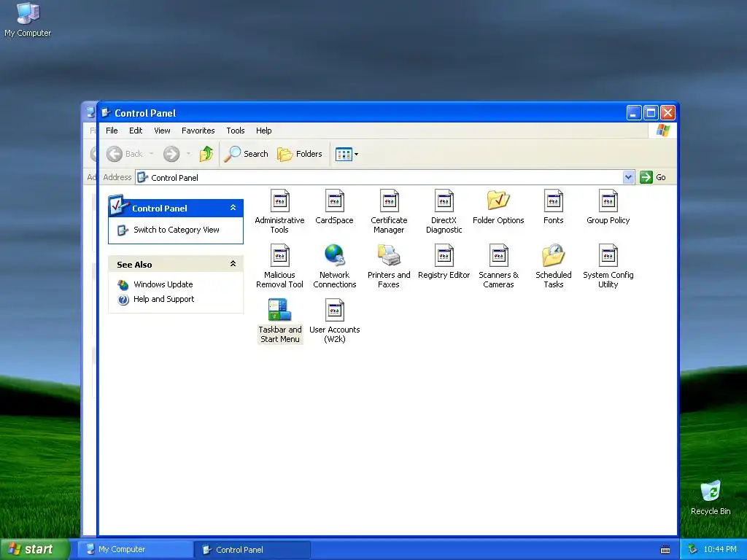Click the Control Panel title bar icon
This screenshot has width=747, height=560.
point(106,113)
